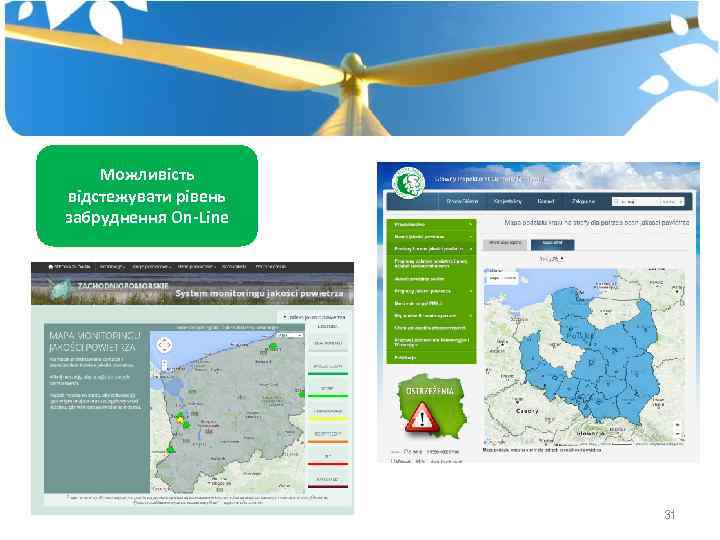
Task: Click the Ostrzeżenia warning triangle graphic
Action: point(422,417)
